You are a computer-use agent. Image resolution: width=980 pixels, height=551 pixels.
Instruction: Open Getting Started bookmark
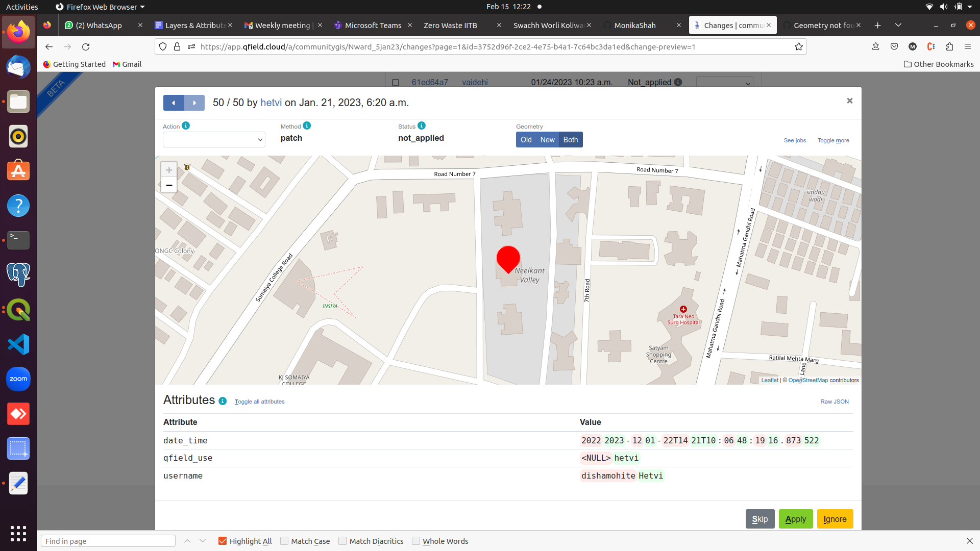(75, 64)
